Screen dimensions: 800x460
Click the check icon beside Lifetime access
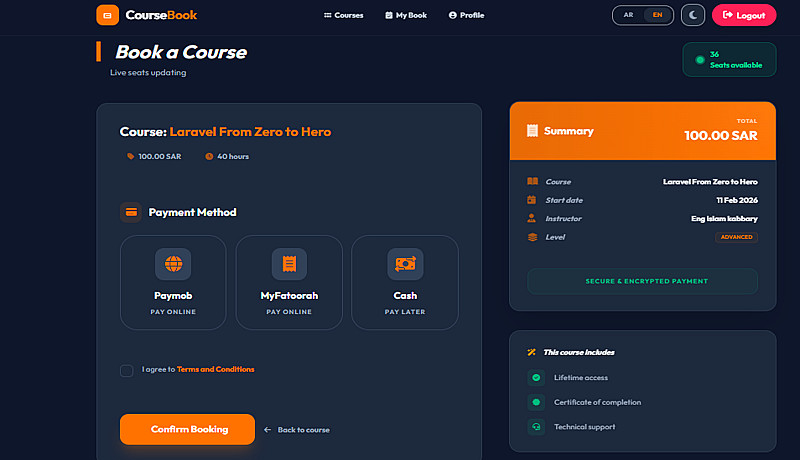tap(536, 378)
